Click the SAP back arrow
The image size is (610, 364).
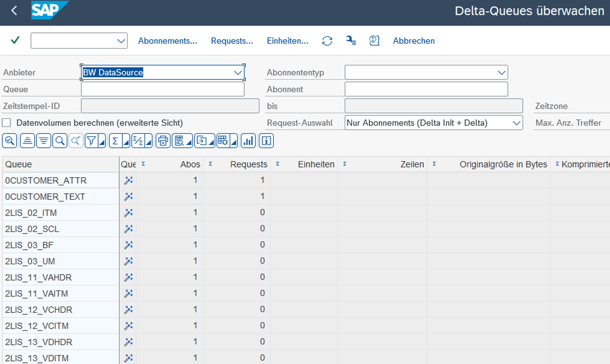pos(14,11)
